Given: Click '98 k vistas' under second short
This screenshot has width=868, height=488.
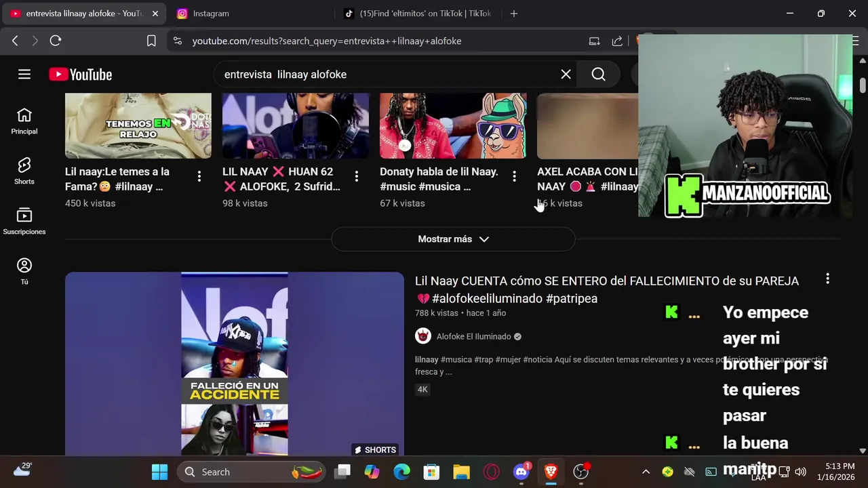Looking at the screenshot, I should [245, 203].
